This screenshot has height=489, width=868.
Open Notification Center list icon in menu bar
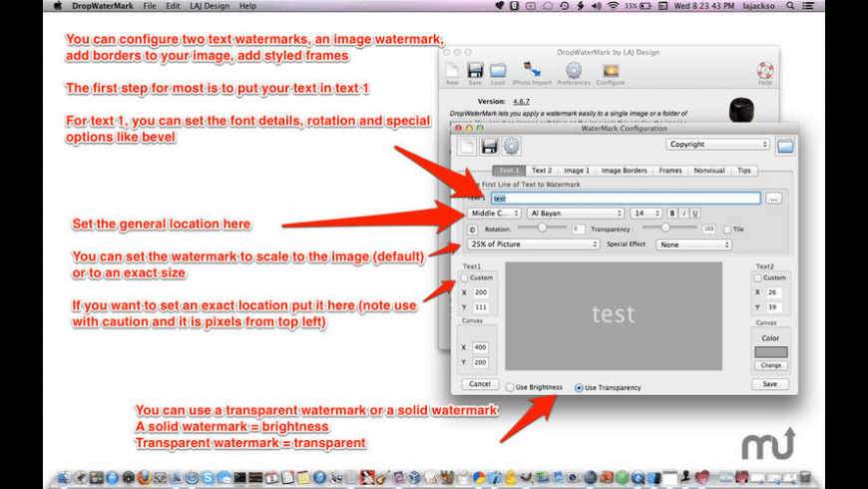808,6
